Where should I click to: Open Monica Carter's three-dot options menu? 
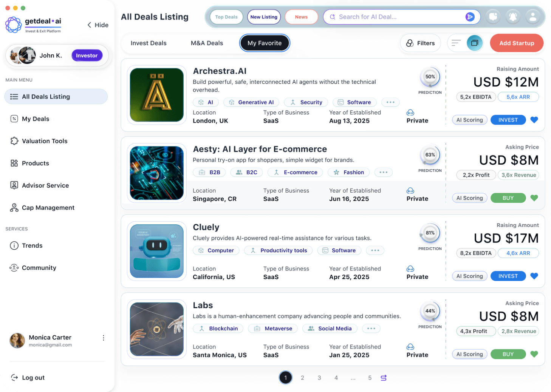(103, 338)
